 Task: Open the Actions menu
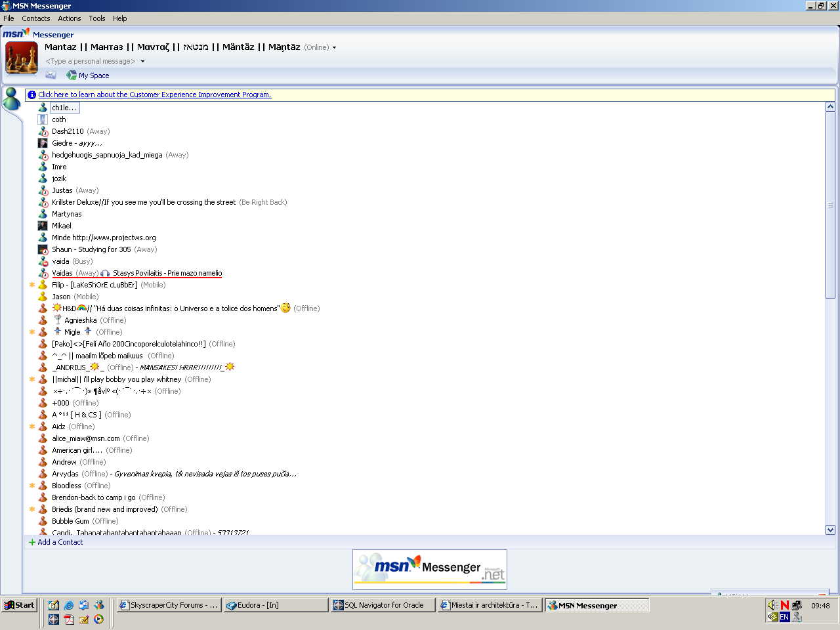pyautogui.click(x=69, y=18)
